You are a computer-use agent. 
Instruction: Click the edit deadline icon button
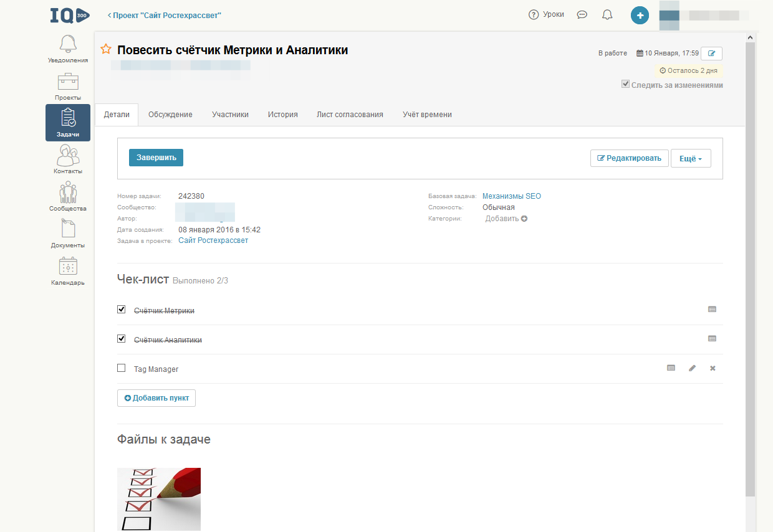(x=711, y=53)
